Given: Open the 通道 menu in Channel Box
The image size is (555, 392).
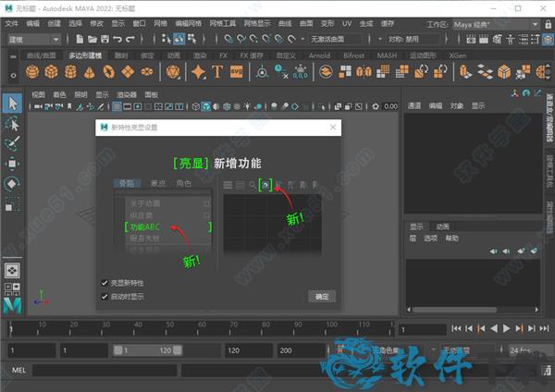Looking at the screenshot, I should point(413,105).
